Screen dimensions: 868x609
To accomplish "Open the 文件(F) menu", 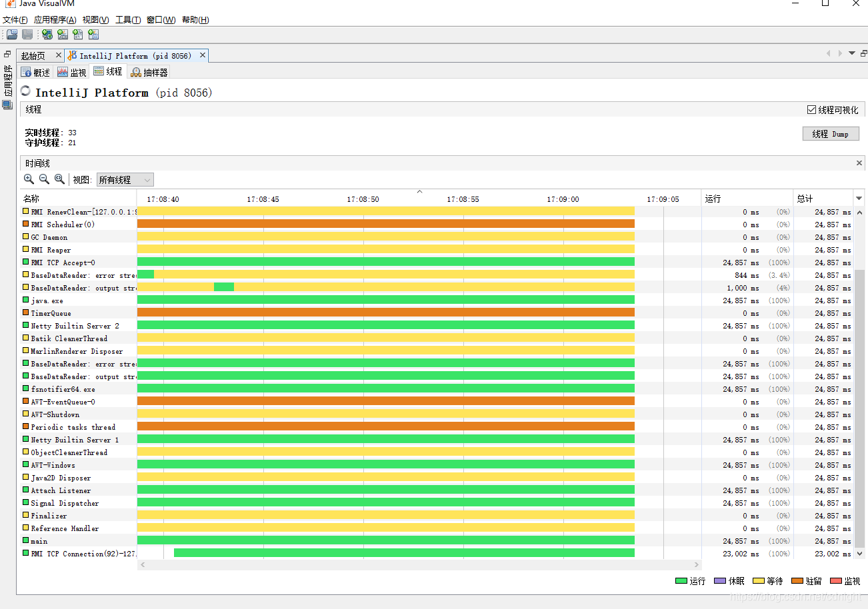I will pos(15,20).
